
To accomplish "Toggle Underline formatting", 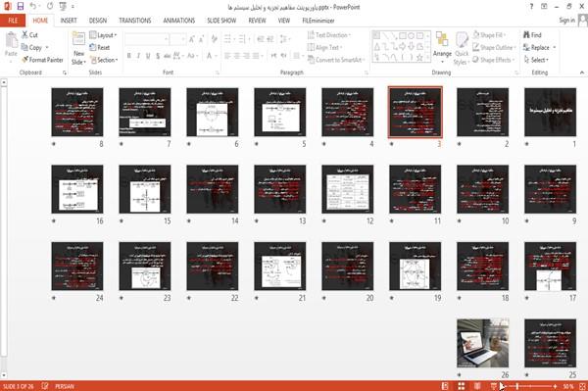I will click(148, 56).
